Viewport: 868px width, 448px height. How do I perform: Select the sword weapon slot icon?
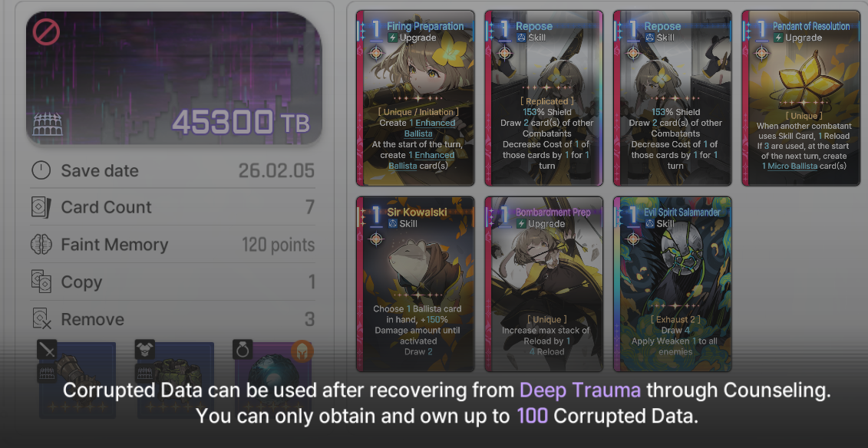pyautogui.click(x=47, y=350)
